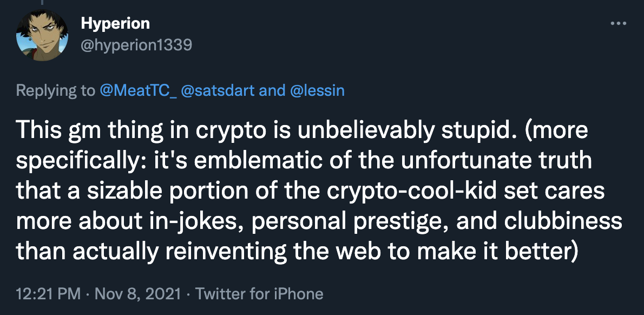
Task: Click the Nov 8, 2021 date
Action: 137,294
